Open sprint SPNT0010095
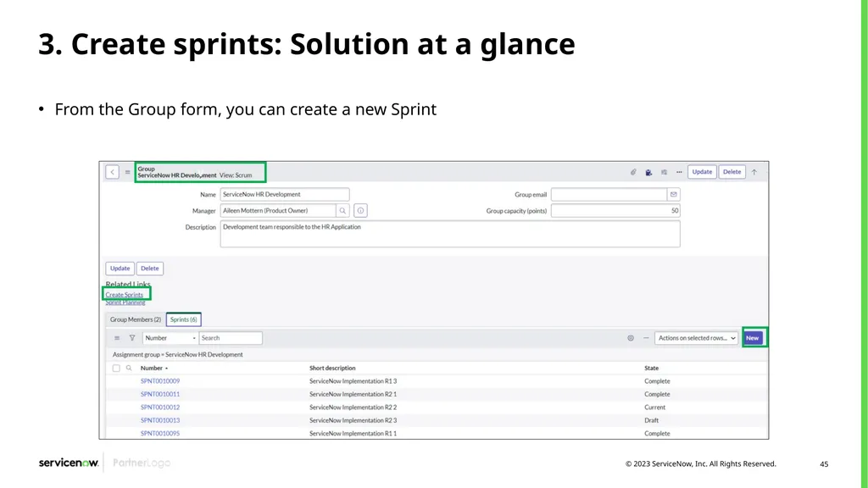Image resolution: width=868 pixels, height=488 pixels. [x=160, y=433]
